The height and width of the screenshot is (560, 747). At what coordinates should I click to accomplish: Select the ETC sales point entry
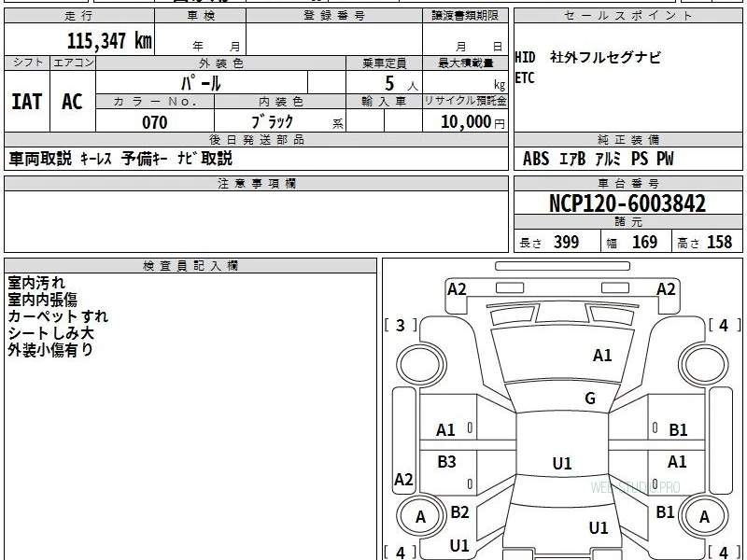[525, 77]
